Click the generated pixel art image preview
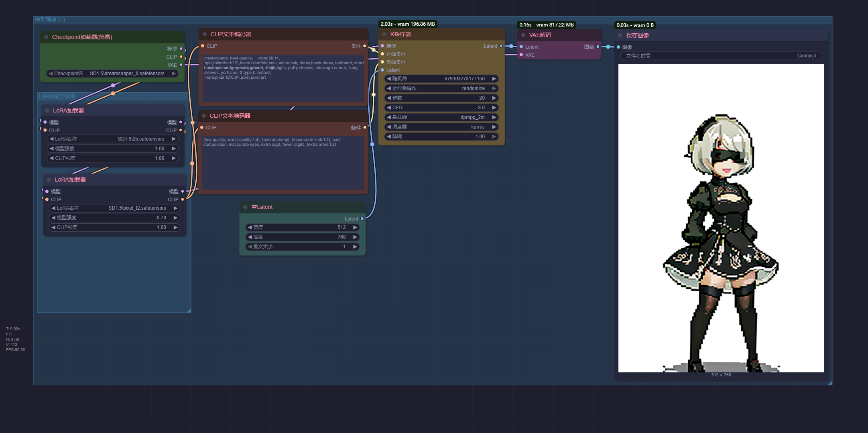Viewport: 868px width, 433px height. pyautogui.click(x=721, y=218)
